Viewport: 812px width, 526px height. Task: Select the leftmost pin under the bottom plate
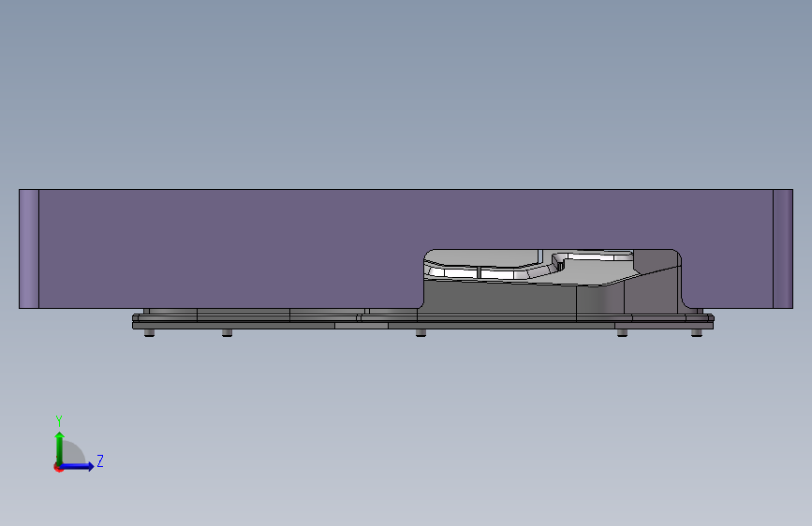149,332
